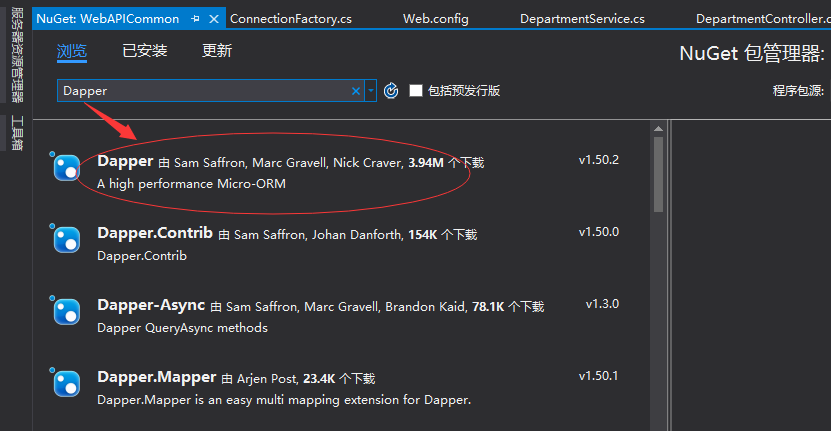Pin the NuGet: WebAPICommon tab
The height and width of the screenshot is (431, 831).
tap(196, 19)
